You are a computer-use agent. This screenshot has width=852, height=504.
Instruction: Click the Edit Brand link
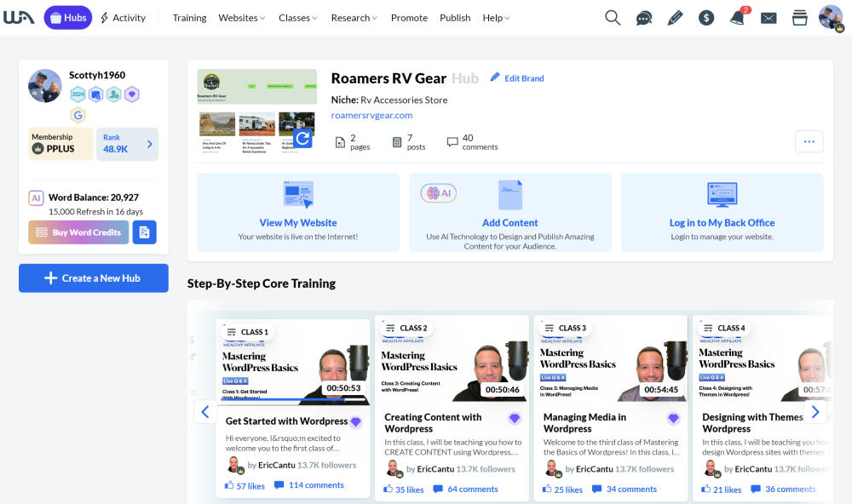(x=517, y=78)
